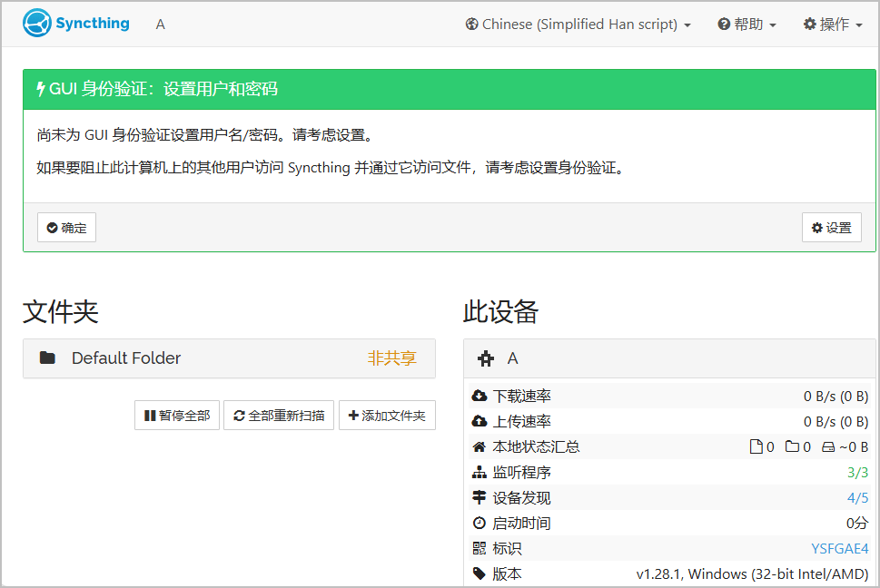Click the 本地状态汇总 home icon

(480, 446)
